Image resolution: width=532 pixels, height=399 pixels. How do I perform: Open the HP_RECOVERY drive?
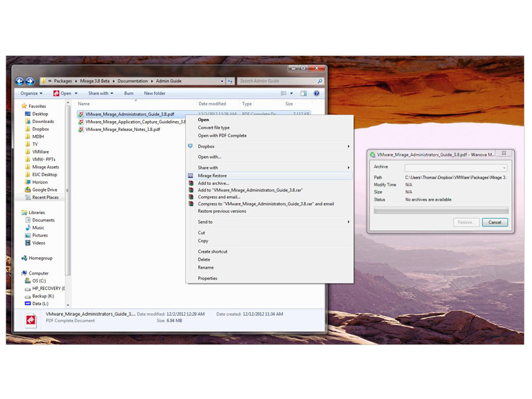49,289
